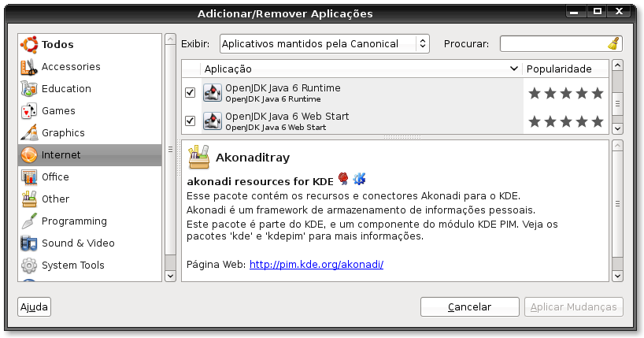Sort by the Aplicação column header arrow
Viewport: 644px width, 338px height.
tap(513, 69)
